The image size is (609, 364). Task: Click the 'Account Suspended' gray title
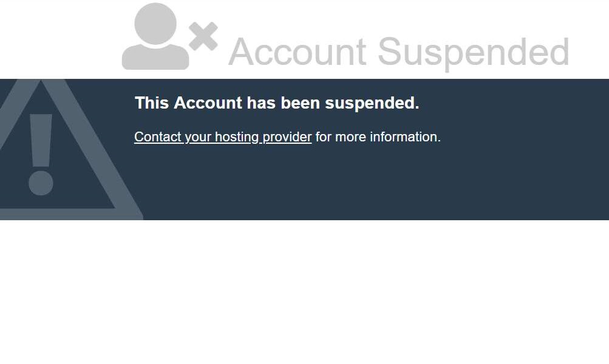pyautogui.click(x=399, y=52)
